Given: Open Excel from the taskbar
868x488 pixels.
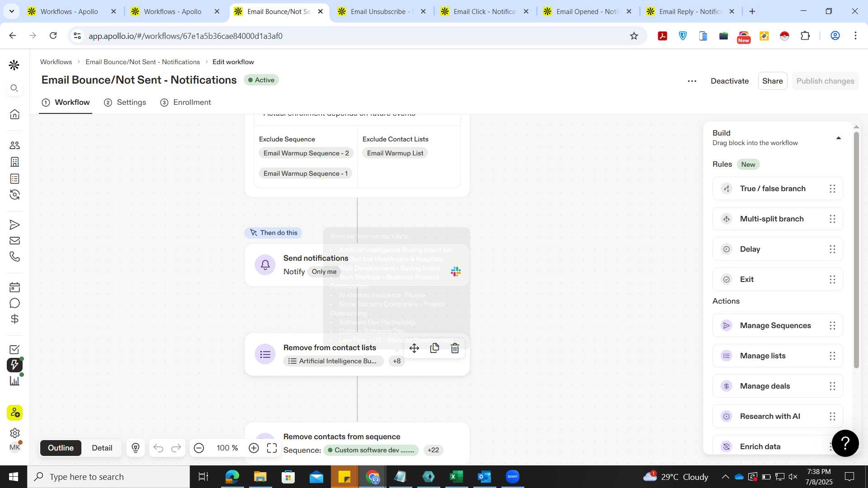Looking at the screenshot, I should pos(457,477).
